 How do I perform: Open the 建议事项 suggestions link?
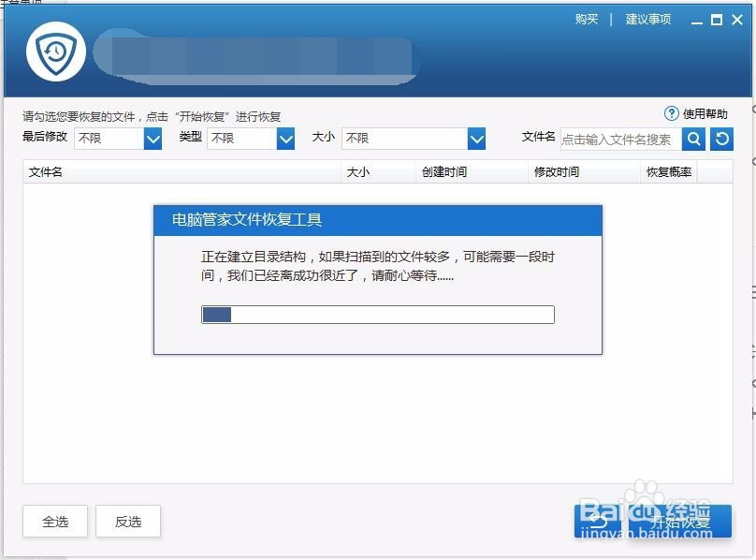point(648,20)
